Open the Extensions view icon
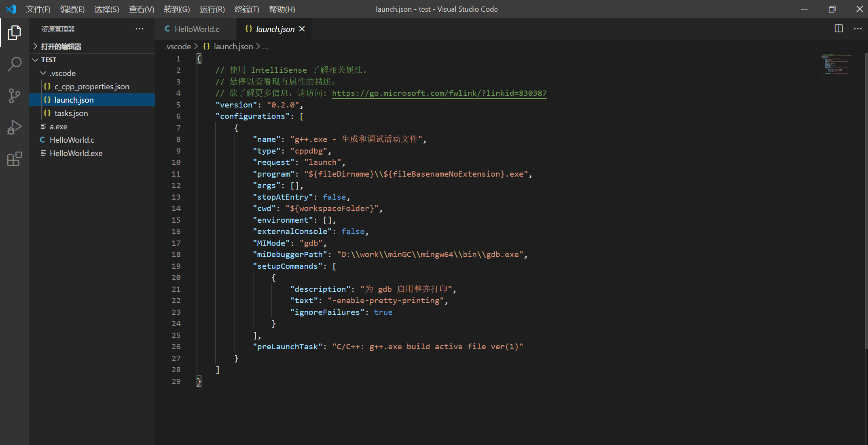Viewport: 868px width, 445px height. (x=15, y=159)
